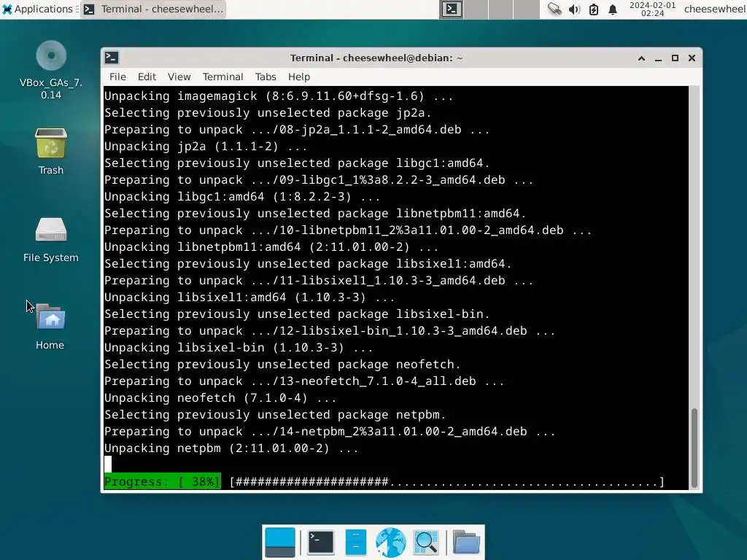Click the terminal cursor block
Viewport: 747px width, 560px height.
point(108,464)
